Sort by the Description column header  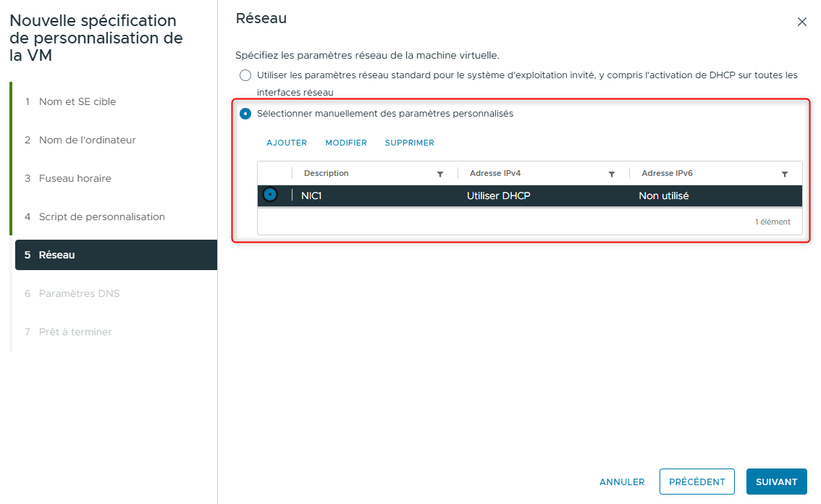click(326, 173)
